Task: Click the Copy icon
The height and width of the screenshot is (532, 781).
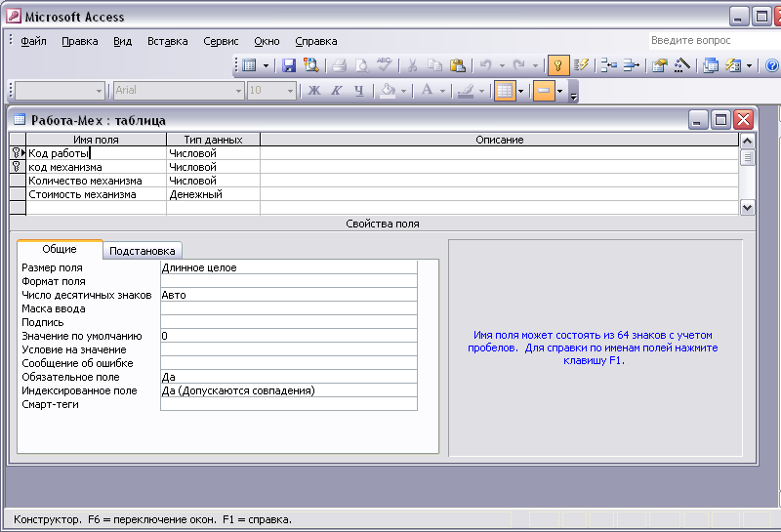Action: tap(434, 65)
